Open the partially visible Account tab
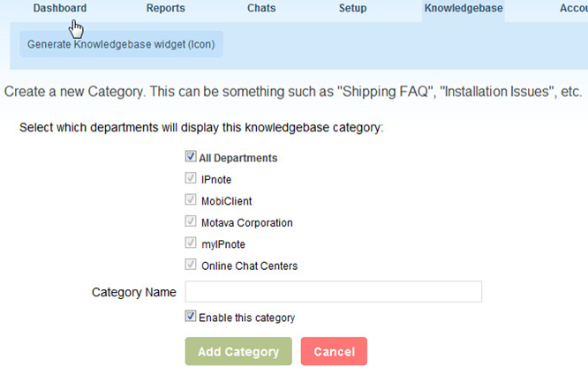The height and width of the screenshot is (389, 588). (x=573, y=9)
